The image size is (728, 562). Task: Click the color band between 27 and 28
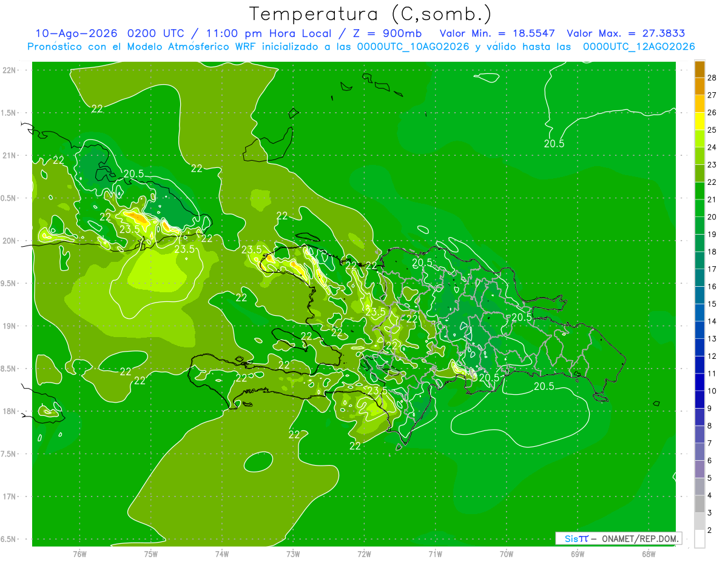(x=699, y=86)
